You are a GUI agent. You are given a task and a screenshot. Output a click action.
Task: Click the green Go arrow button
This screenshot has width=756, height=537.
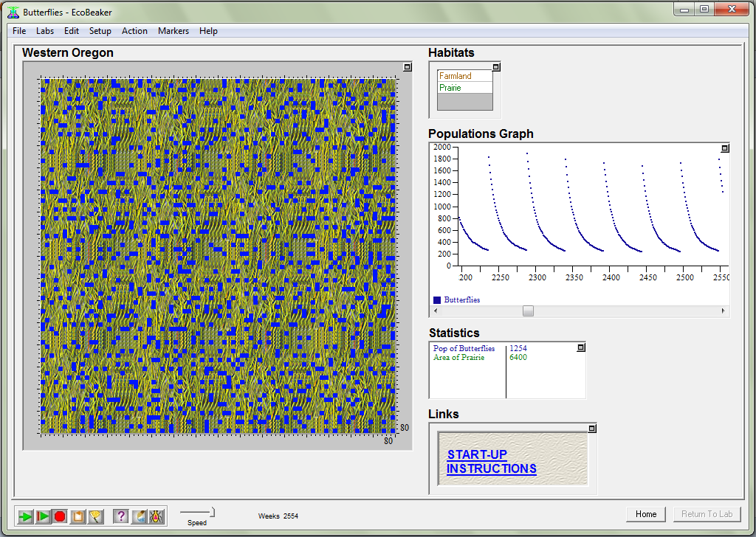point(25,516)
